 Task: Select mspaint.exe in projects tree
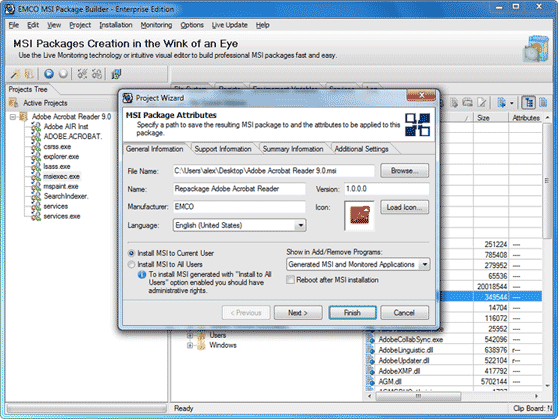61,187
